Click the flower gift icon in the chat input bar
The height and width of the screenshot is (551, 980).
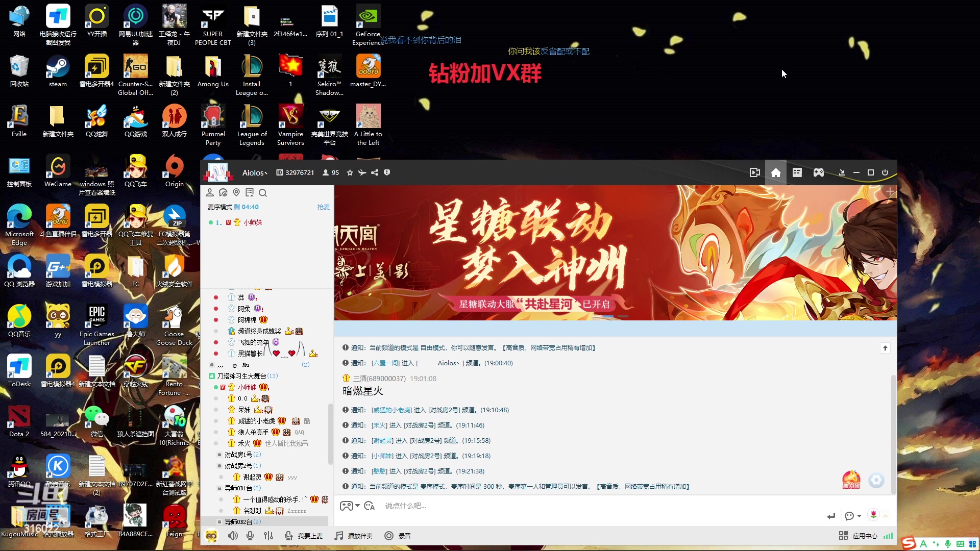pos(874,515)
